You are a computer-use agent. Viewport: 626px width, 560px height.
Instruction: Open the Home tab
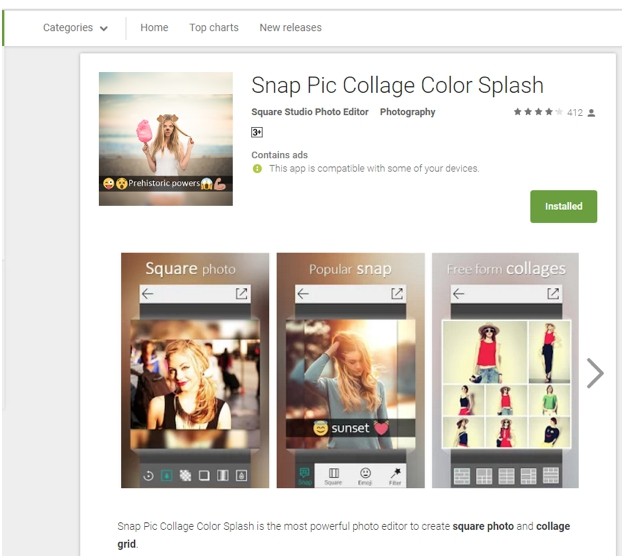(x=154, y=28)
